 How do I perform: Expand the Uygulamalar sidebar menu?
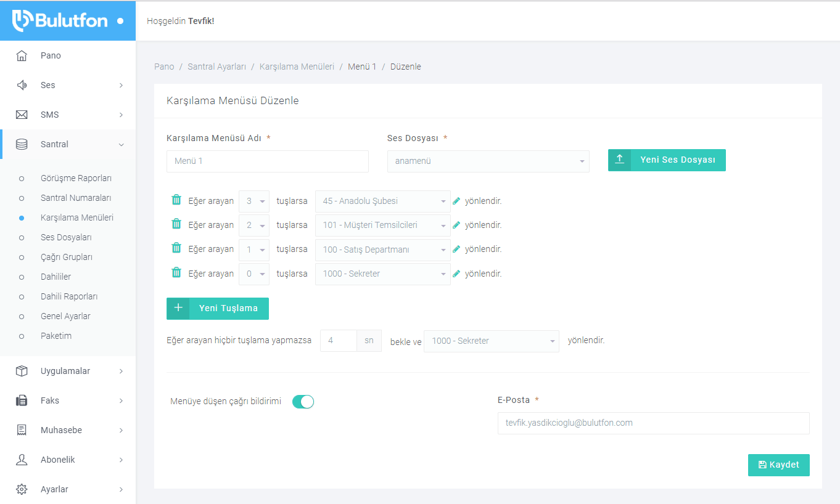tap(68, 371)
